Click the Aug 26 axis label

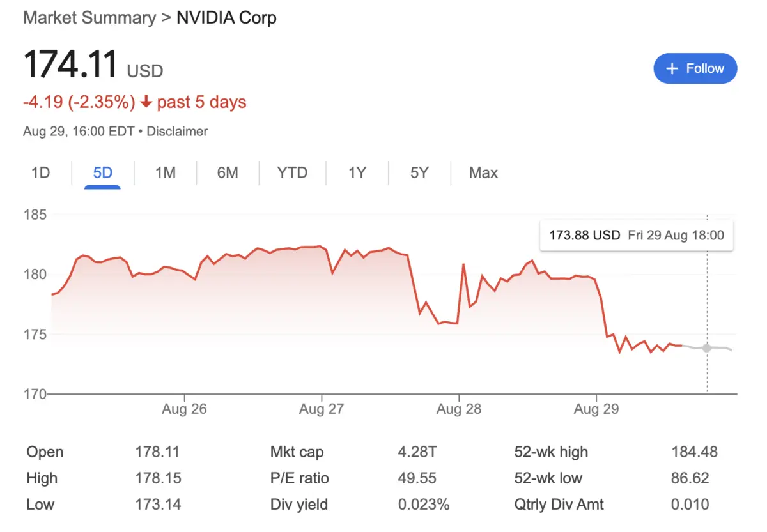(x=184, y=409)
